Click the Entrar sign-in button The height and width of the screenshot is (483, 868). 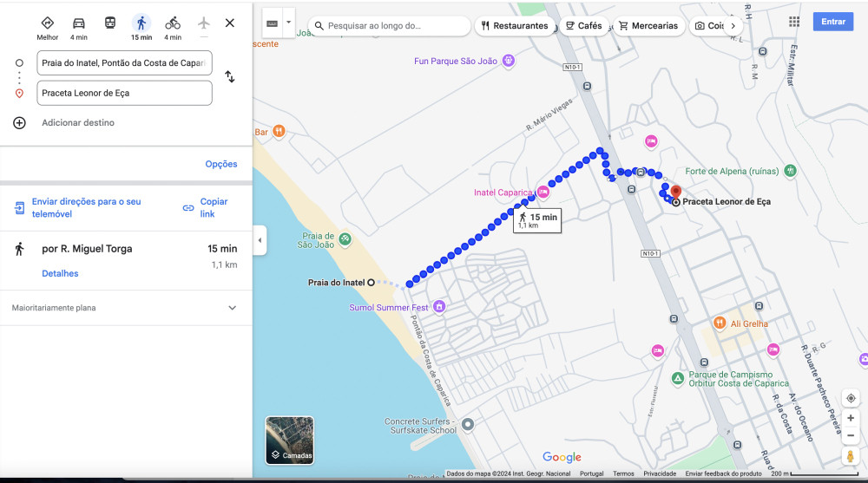click(x=833, y=22)
